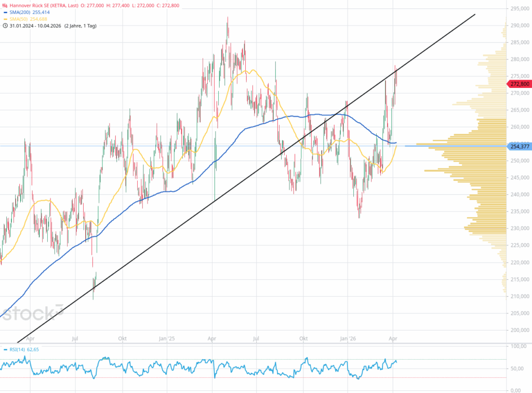The width and height of the screenshot is (532, 393).
Task: Click the blue 254,377 price level tag
Action: (520, 146)
